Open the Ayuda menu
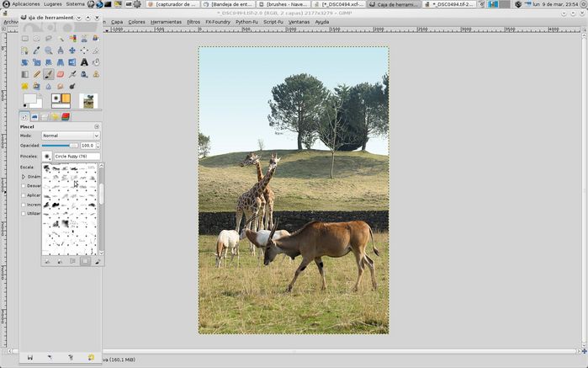The width and height of the screenshot is (588, 368). pos(321,22)
